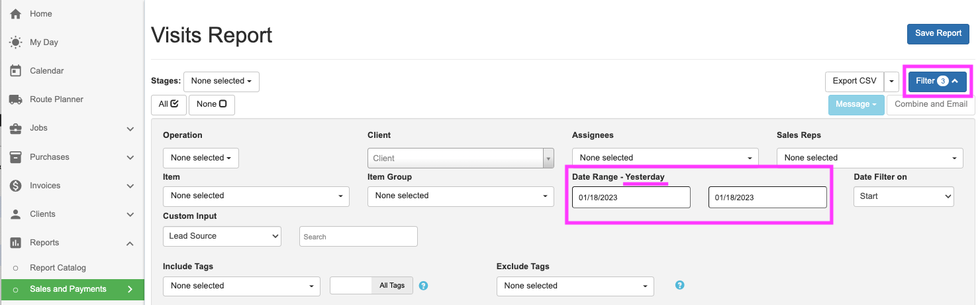This screenshot has width=980, height=305.
Task: Toggle the None selection checkbox button
Action: pyautogui.click(x=211, y=104)
